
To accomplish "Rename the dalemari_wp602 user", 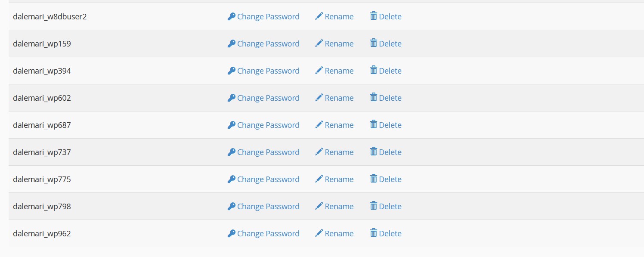I will 339,98.
